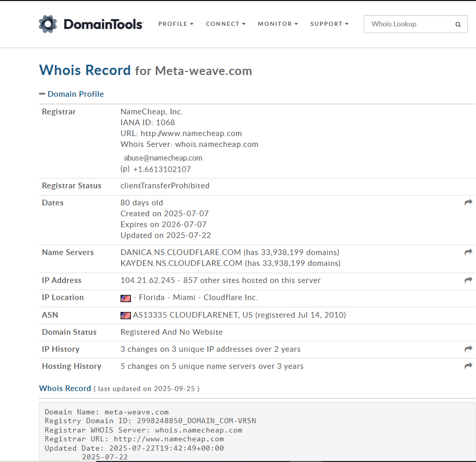
Task: Click the 'Updated on 2025-07-22' date
Action: 166,235
